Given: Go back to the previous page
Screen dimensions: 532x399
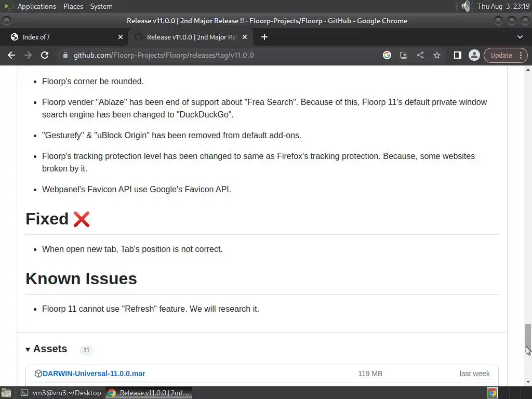Looking at the screenshot, I should tap(11, 55).
